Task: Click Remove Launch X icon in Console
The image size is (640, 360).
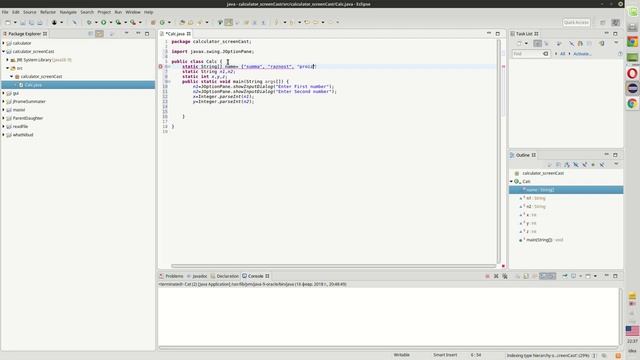Action: [496, 276]
